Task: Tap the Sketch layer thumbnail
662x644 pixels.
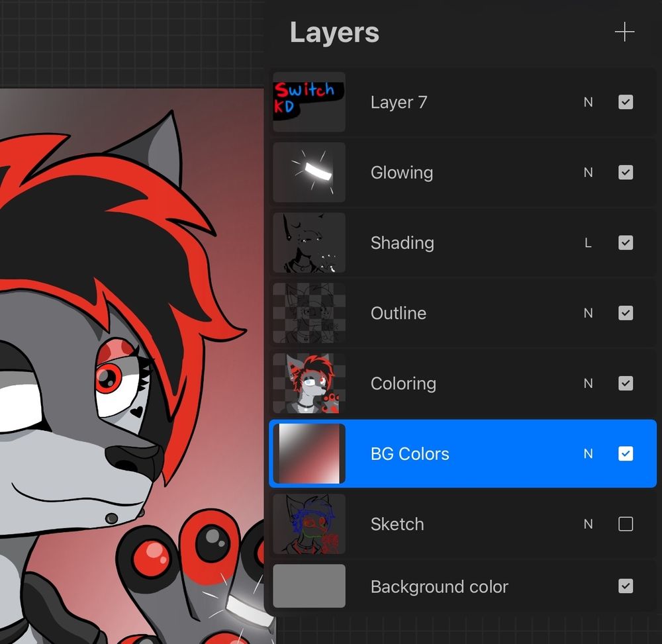Action: coord(309,524)
